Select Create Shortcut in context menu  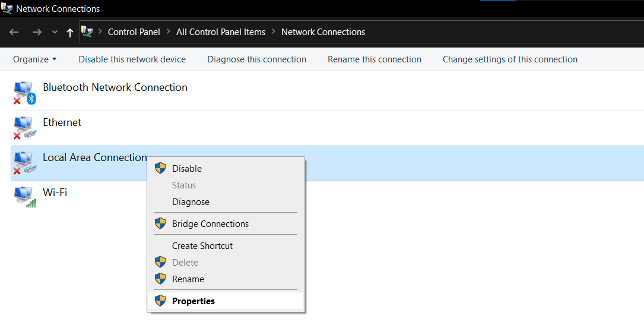(226, 246)
